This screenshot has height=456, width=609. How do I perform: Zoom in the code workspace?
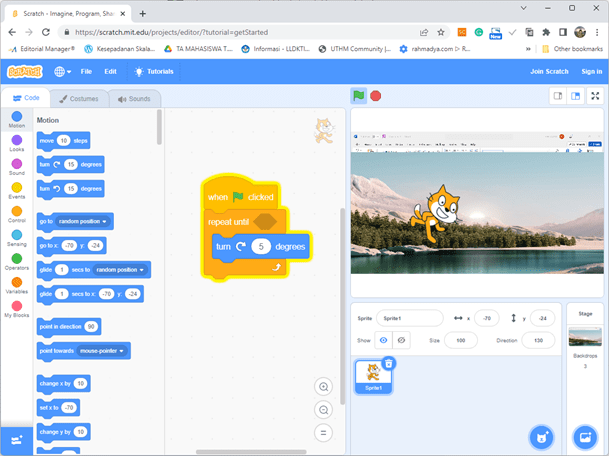323,387
